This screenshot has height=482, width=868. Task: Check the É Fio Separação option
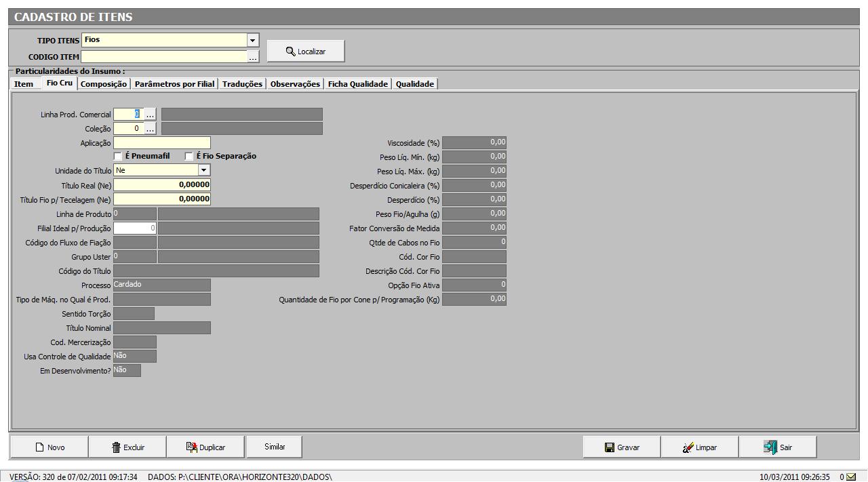coord(189,157)
